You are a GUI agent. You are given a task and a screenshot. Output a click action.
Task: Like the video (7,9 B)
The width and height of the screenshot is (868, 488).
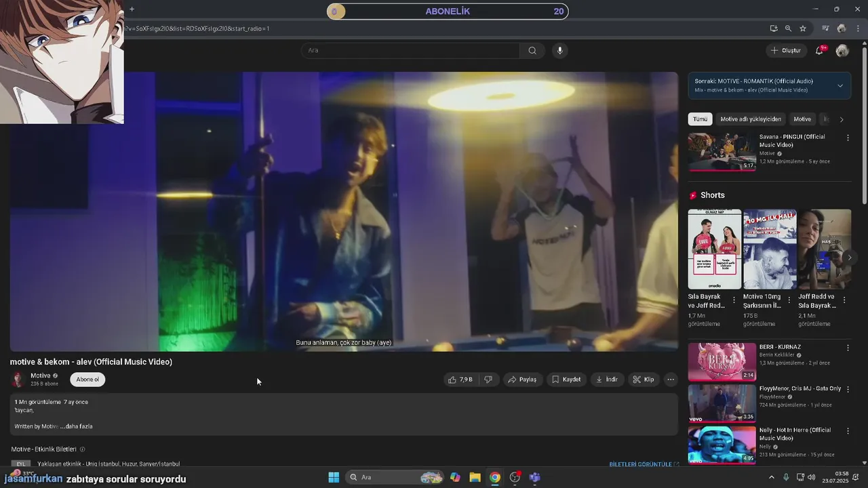click(x=460, y=380)
